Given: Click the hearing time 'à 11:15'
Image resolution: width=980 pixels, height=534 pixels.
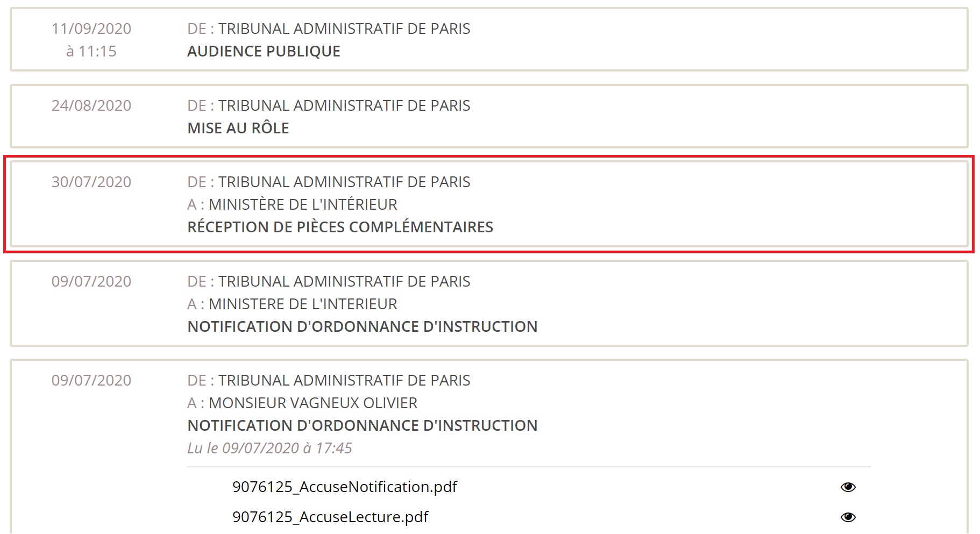Looking at the screenshot, I should (91, 52).
